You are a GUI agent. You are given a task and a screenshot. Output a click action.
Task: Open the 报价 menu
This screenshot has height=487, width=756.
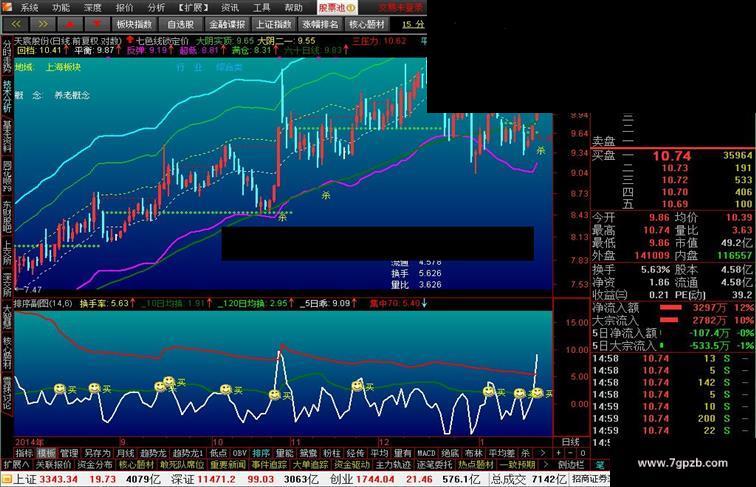(x=124, y=8)
